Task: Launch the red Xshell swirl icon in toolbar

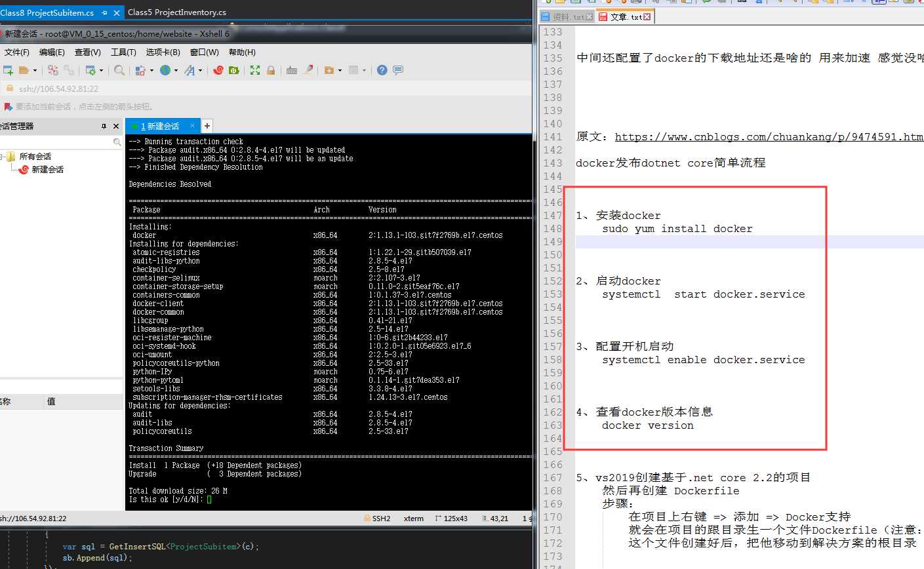Action: coord(218,70)
